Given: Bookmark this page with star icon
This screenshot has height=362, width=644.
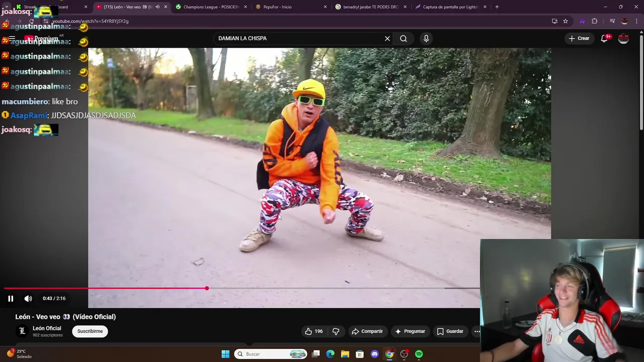Looking at the screenshot, I should pyautogui.click(x=566, y=21).
